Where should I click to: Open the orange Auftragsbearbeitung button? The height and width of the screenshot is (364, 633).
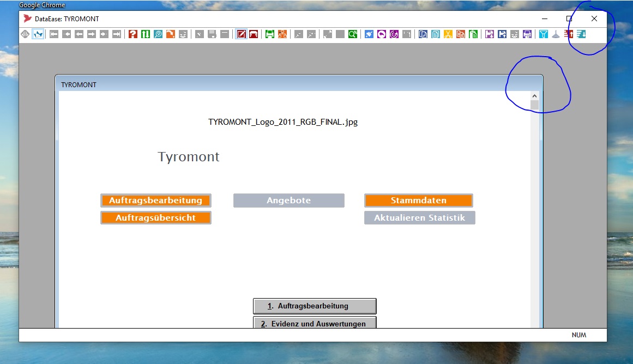pyautogui.click(x=156, y=200)
